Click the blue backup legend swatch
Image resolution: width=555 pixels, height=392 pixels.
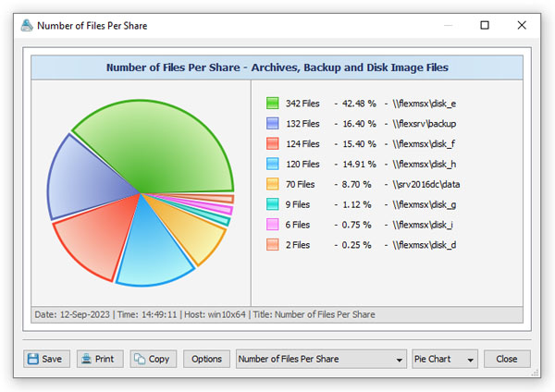click(x=272, y=123)
